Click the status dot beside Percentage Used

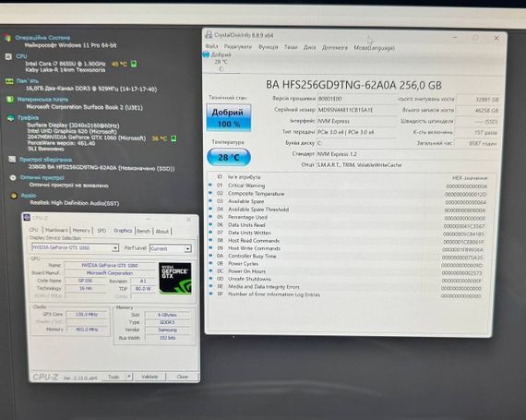[x=210, y=216]
